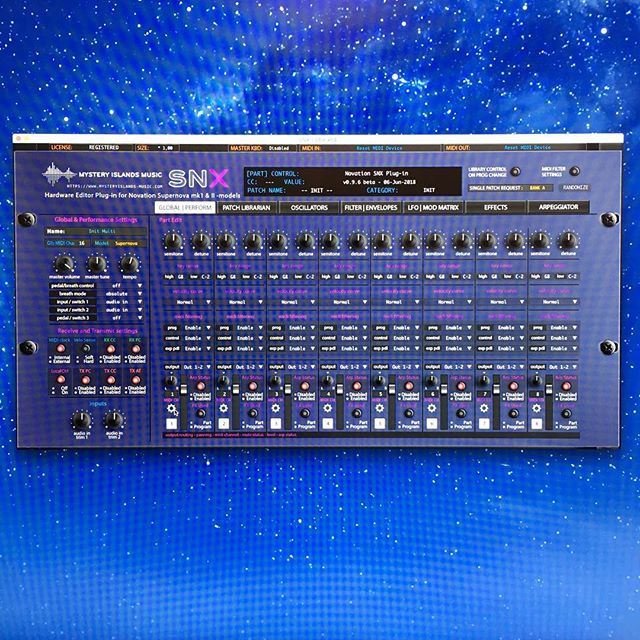This screenshot has height=640, width=640.
Task: Toggle the Local Ctrl off/on button
Action: coord(60,380)
